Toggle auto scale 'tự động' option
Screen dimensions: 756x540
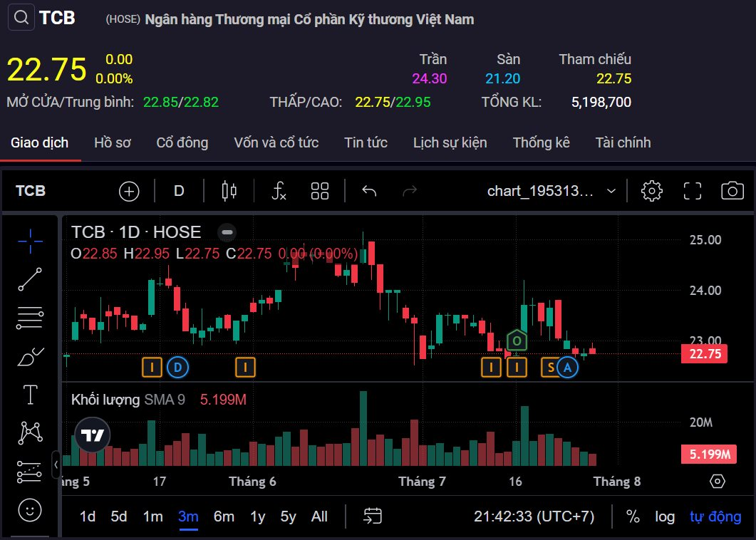pyautogui.click(x=715, y=516)
